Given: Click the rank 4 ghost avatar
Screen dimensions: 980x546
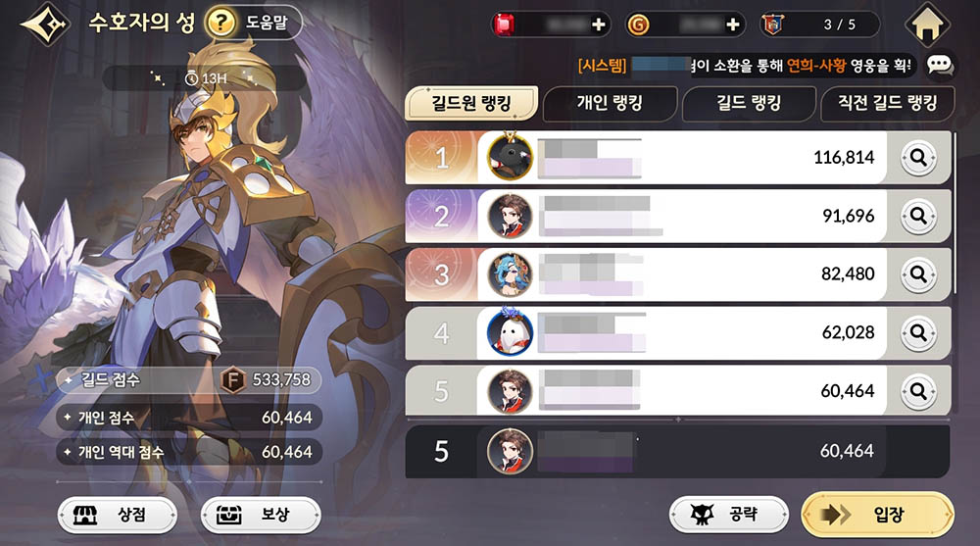Looking at the screenshot, I should tap(510, 332).
